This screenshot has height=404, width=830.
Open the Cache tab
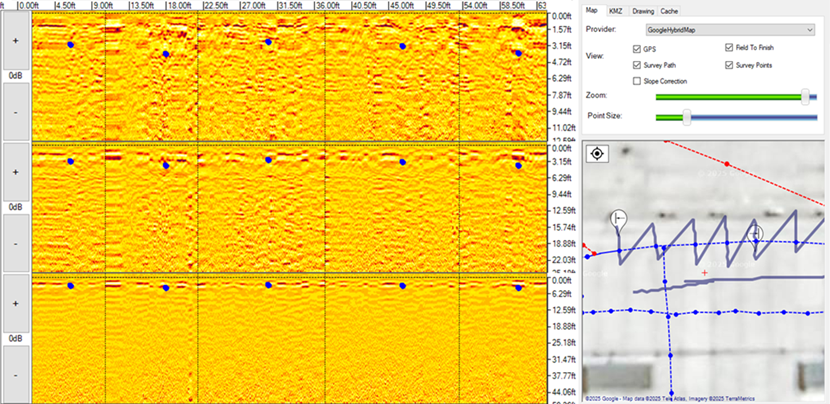point(669,11)
